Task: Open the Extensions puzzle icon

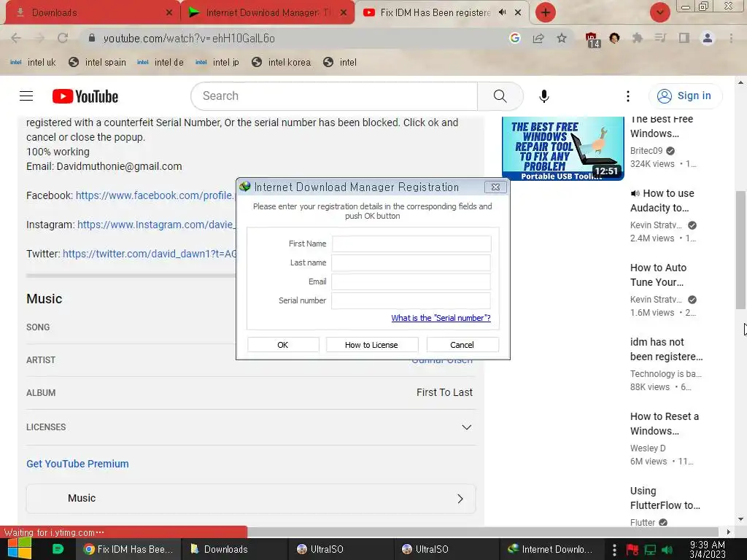Action: (637, 38)
